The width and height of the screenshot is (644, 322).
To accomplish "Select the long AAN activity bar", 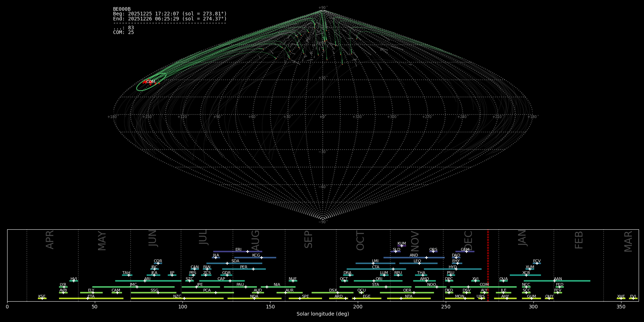I will coord(557,281).
